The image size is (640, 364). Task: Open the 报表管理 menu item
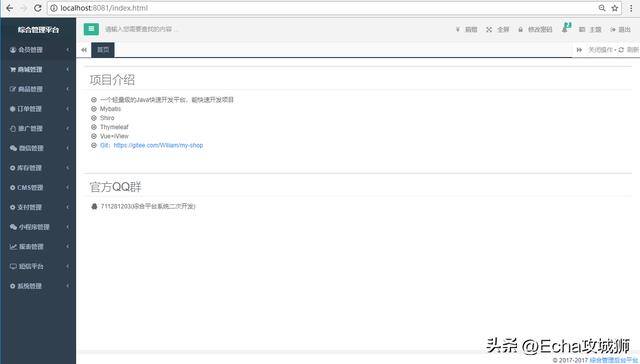tap(38, 246)
